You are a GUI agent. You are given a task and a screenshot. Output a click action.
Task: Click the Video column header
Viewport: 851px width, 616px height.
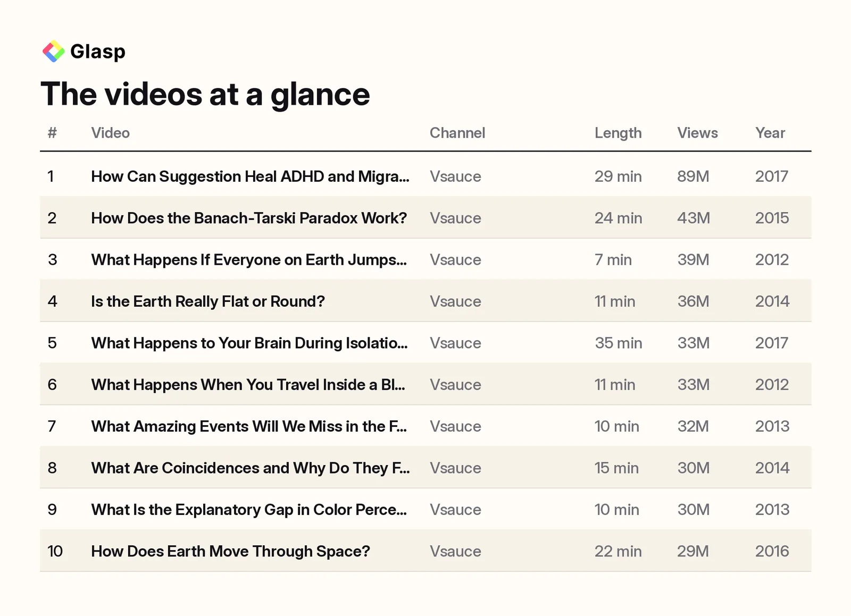[110, 133]
